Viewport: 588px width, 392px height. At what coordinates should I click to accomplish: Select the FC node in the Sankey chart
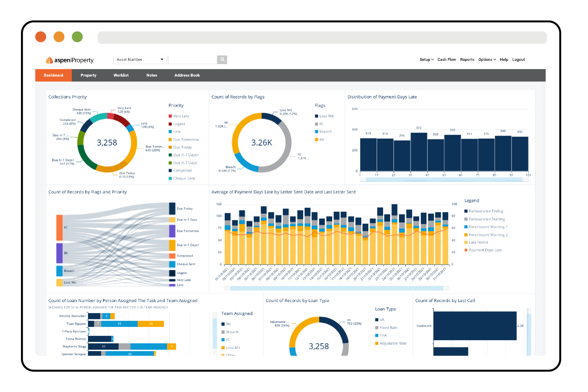pos(59,228)
